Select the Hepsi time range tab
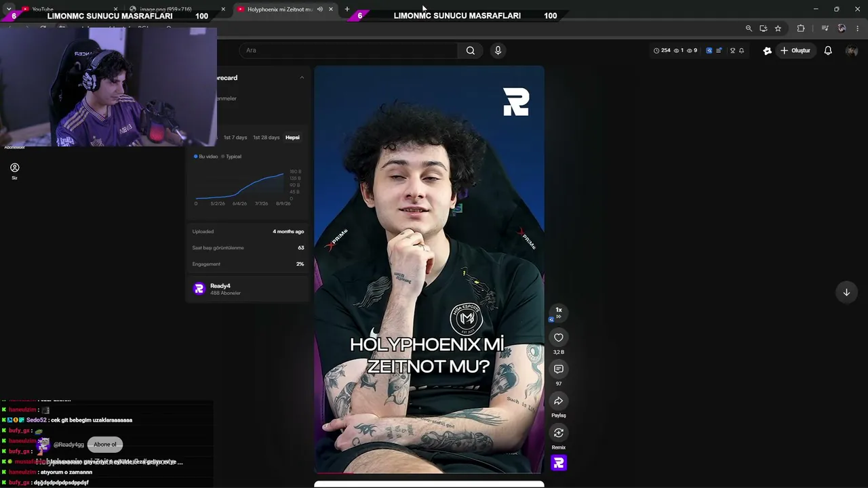The height and width of the screenshot is (488, 868). (292, 138)
